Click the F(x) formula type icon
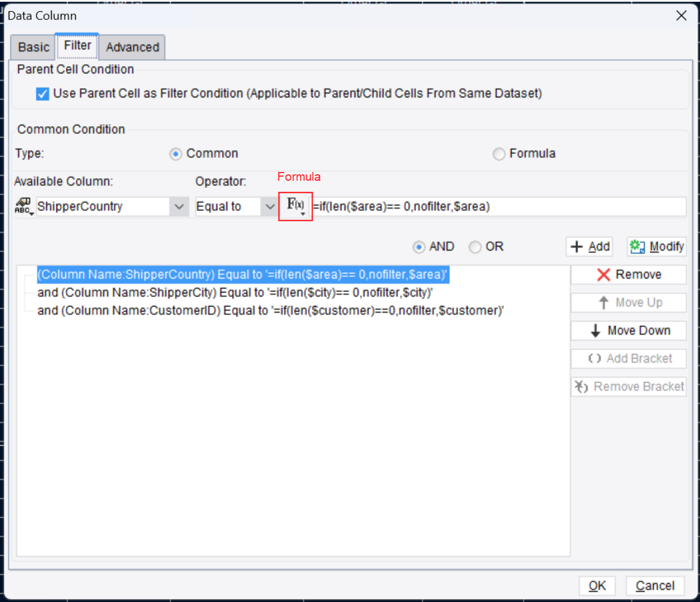This screenshot has width=700, height=602. coord(295,206)
